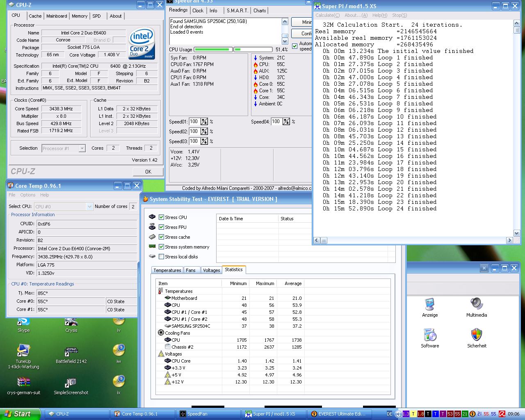Uncheck Stress system memory
The image size is (525, 420).
[162, 247]
